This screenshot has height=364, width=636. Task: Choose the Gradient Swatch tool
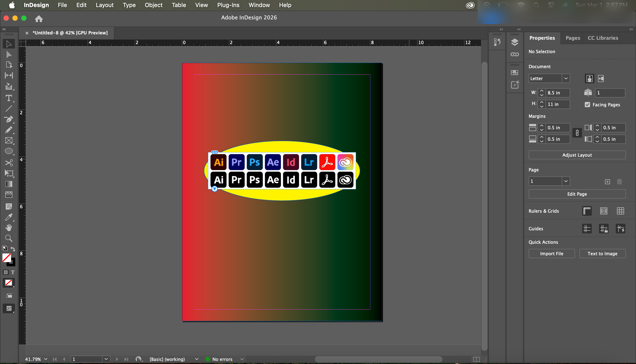tap(9, 184)
